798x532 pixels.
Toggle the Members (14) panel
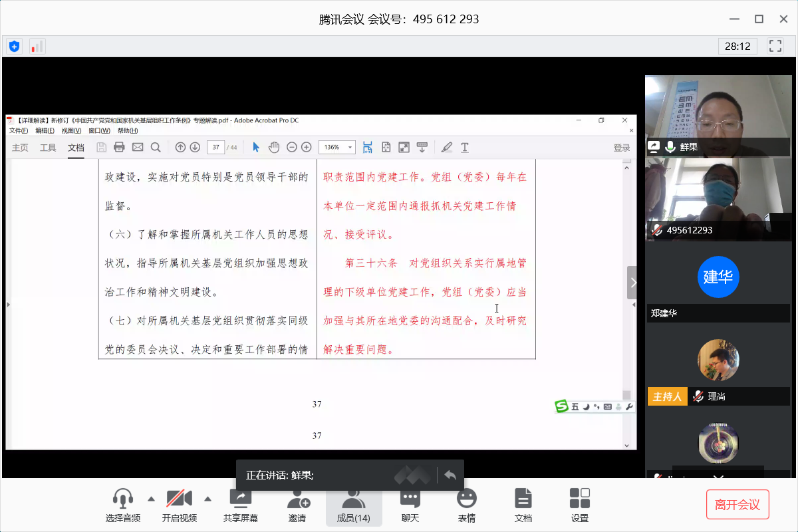tap(353, 505)
